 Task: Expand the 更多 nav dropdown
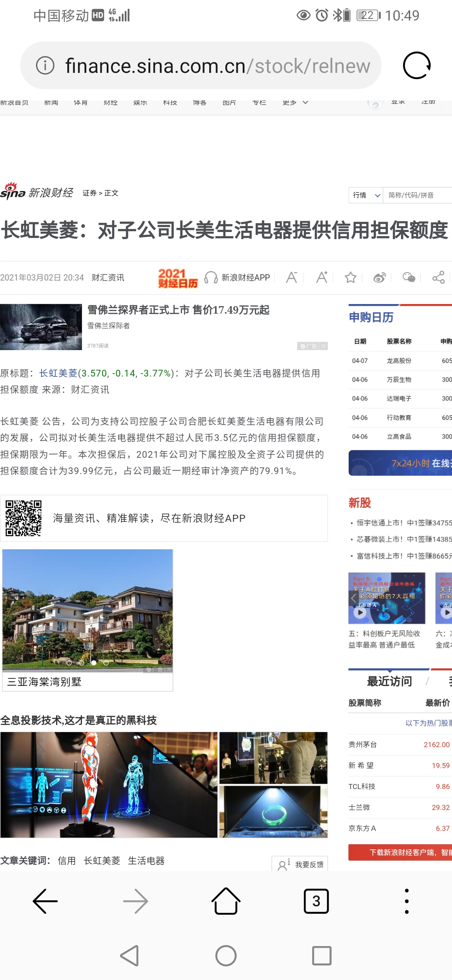[x=295, y=102]
